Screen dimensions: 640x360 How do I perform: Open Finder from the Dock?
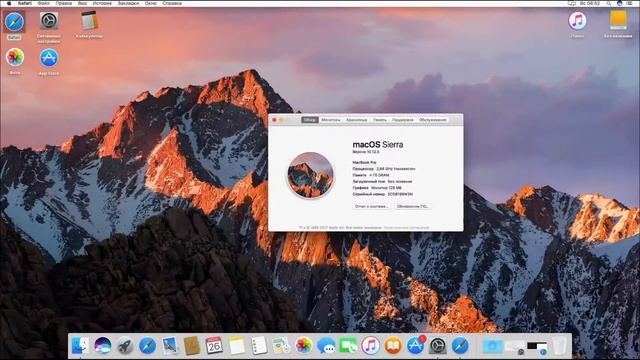[80, 346]
